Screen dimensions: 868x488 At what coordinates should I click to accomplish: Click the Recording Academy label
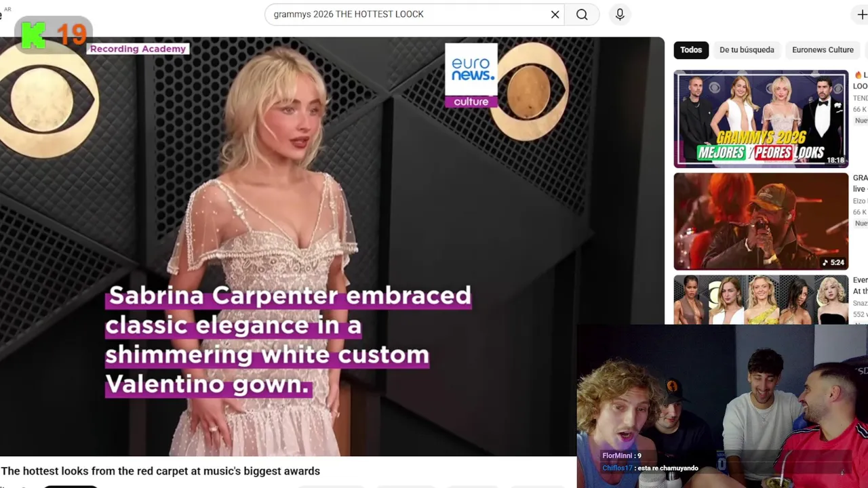(138, 49)
